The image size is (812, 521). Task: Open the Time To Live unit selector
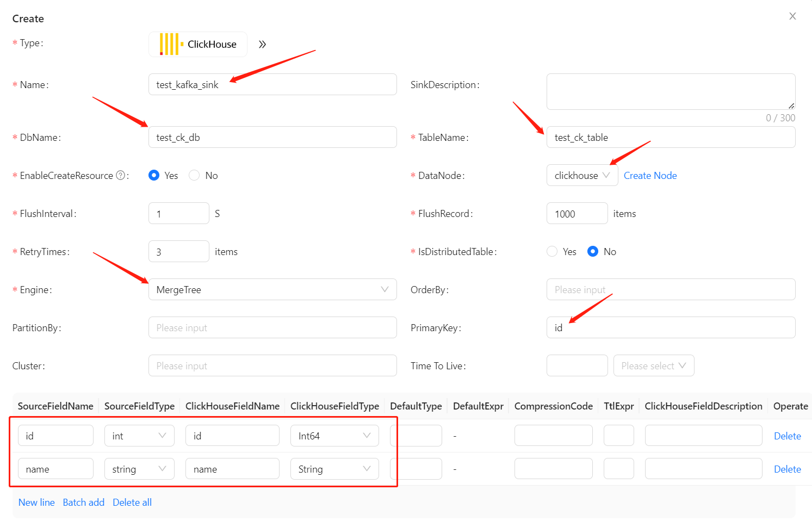click(653, 365)
